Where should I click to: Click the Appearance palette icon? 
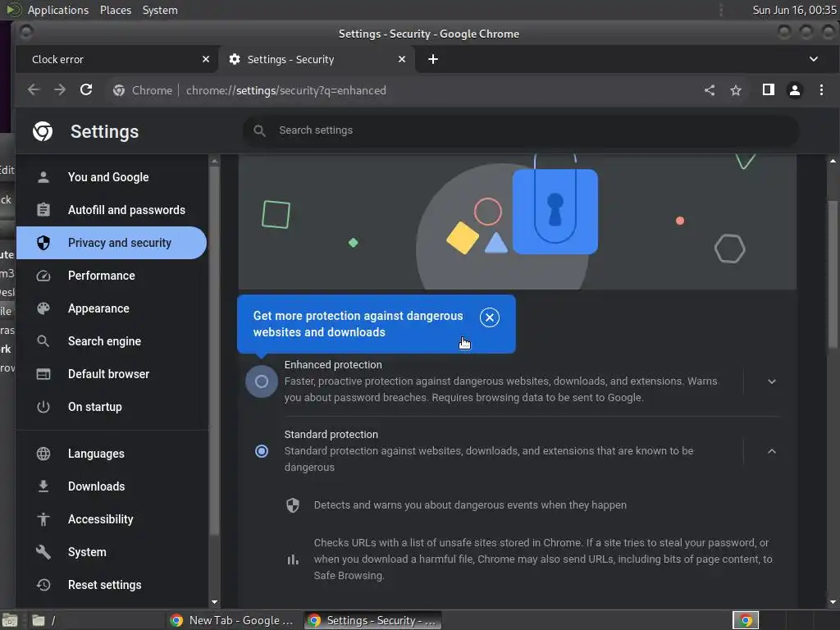pyautogui.click(x=43, y=308)
